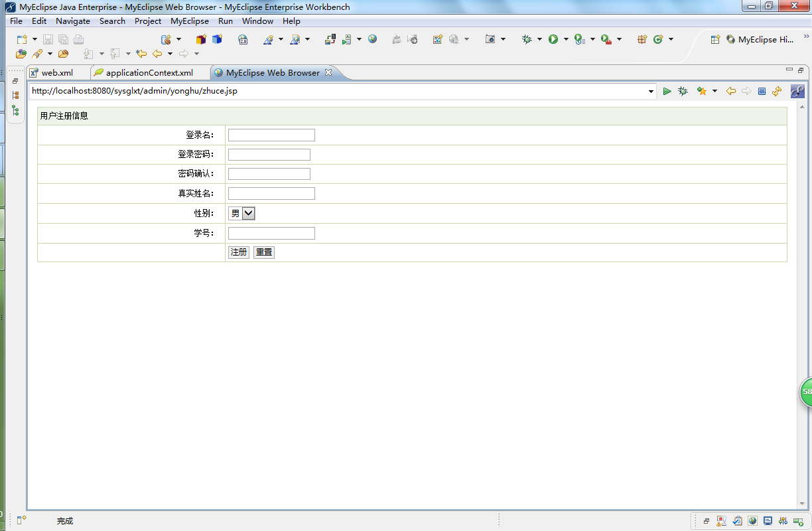The height and width of the screenshot is (531, 812).
Task: Click the monitor icon in status bar
Action: 768,521
